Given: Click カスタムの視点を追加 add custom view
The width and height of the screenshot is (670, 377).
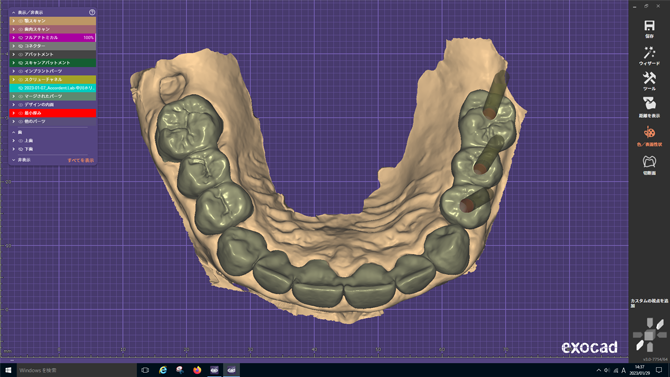Looking at the screenshot, I should (649, 303).
